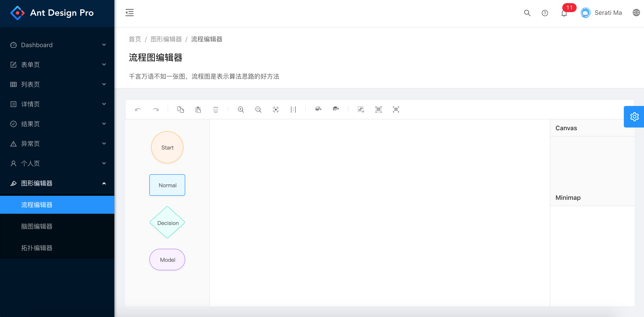Collapse the sidebar with the menu-fold icon
The height and width of the screenshot is (317, 644).
pos(130,13)
